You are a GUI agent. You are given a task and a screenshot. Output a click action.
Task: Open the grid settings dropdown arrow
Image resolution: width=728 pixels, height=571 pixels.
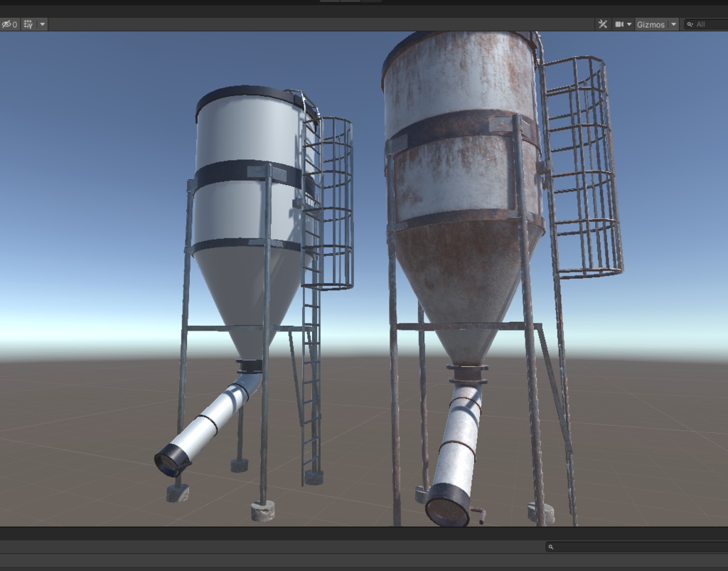click(x=42, y=24)
